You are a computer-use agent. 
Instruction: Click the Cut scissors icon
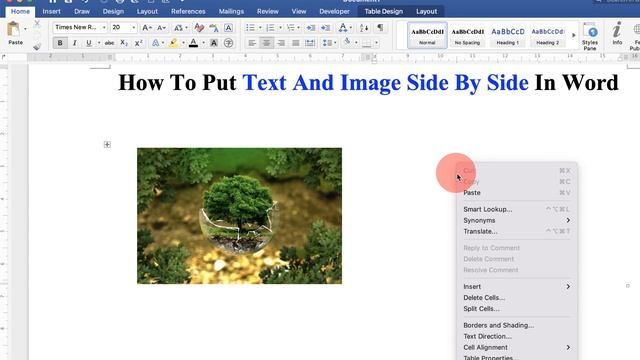click(x=37, y=24)
